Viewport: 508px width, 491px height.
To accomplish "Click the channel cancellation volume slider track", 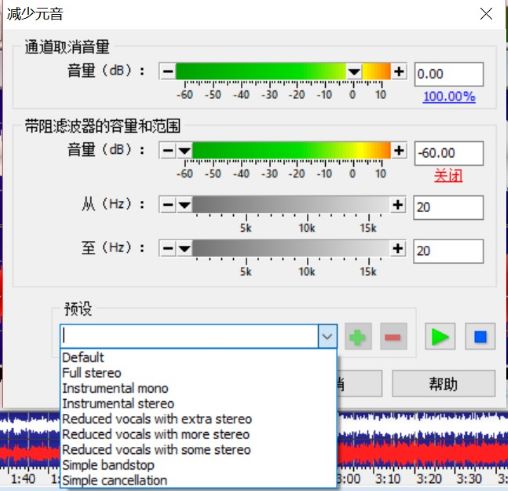I will (283, 71).
